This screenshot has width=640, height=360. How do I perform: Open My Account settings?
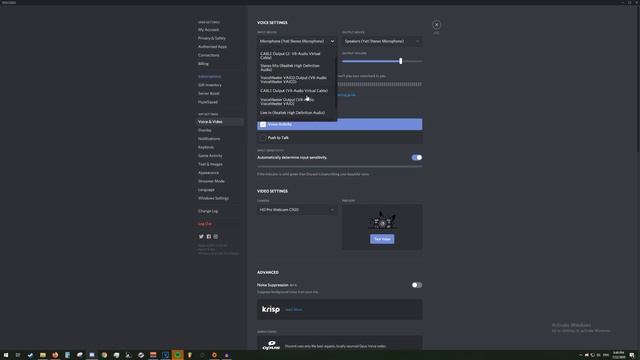[209, 30]
